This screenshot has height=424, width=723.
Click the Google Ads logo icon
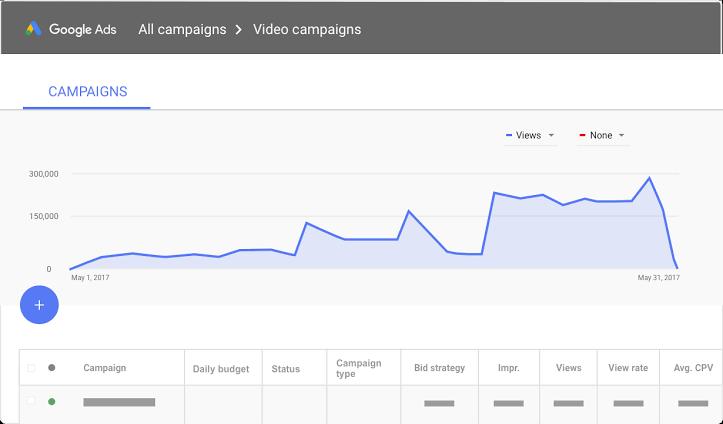point(35,29)
